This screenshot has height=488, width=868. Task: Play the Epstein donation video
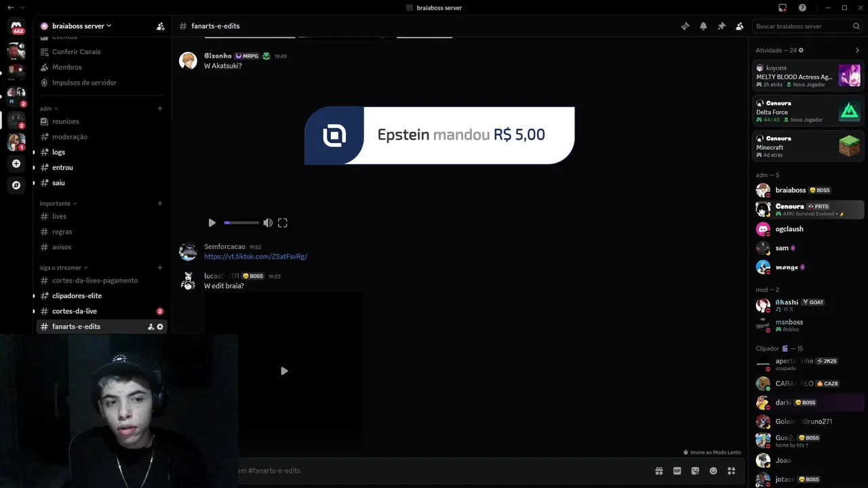[212, 222]
